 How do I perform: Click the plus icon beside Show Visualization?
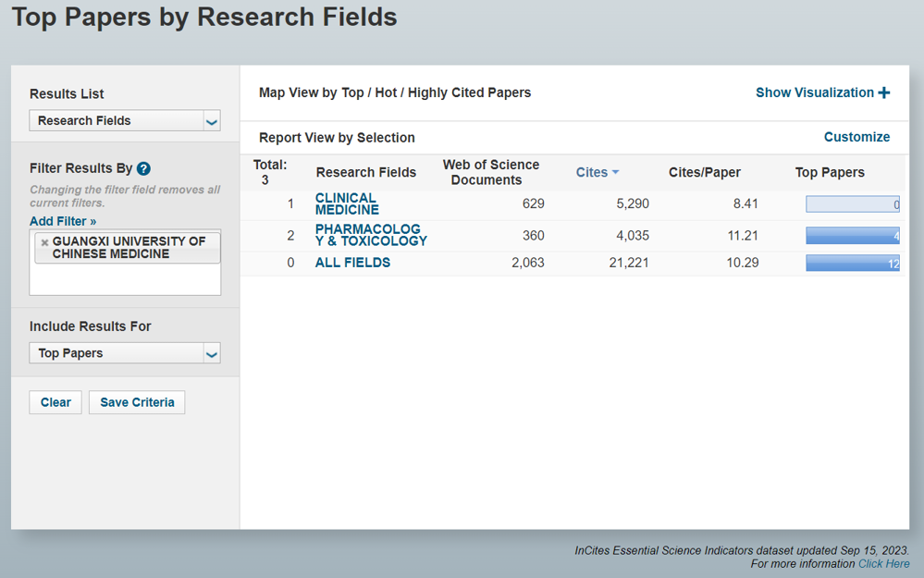click(x=884, y=92)
